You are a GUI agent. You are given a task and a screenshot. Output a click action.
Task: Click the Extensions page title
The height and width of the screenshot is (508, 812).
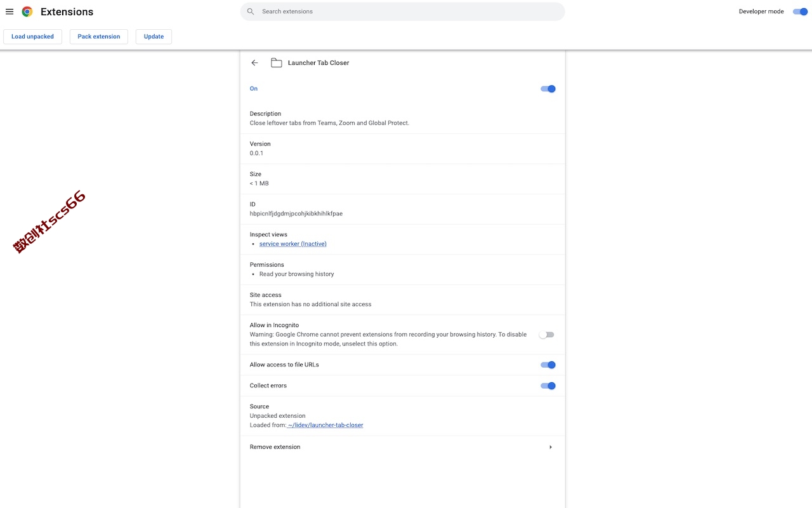tap(67, 11)
